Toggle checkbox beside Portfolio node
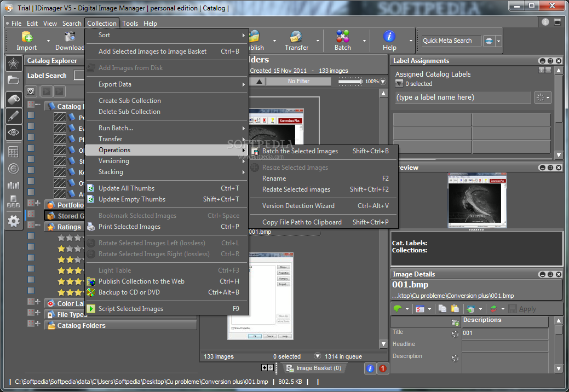 pos(31,203)
